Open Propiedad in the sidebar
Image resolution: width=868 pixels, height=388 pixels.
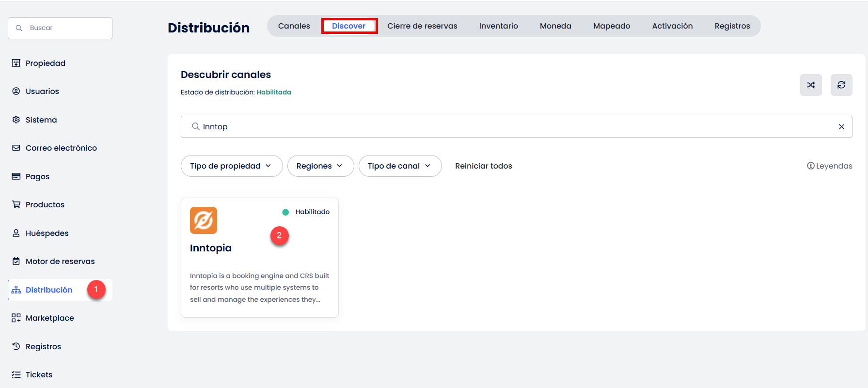click(45, 63)
